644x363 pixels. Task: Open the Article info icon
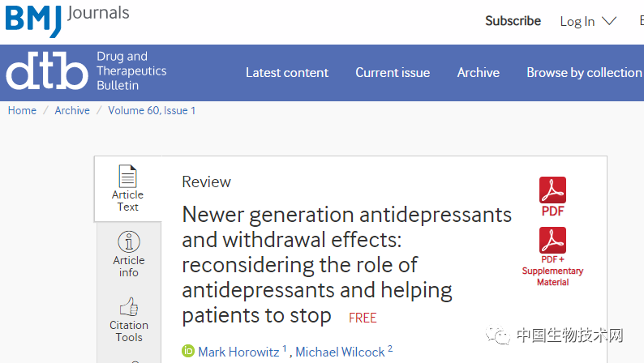pyautogui.click(x=129, y=241)
